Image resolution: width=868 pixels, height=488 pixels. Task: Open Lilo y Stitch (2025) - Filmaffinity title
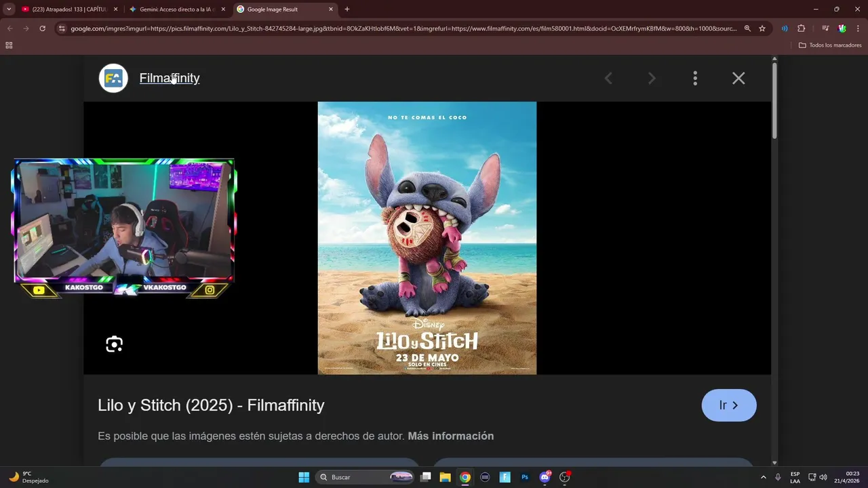coord(211,405)
